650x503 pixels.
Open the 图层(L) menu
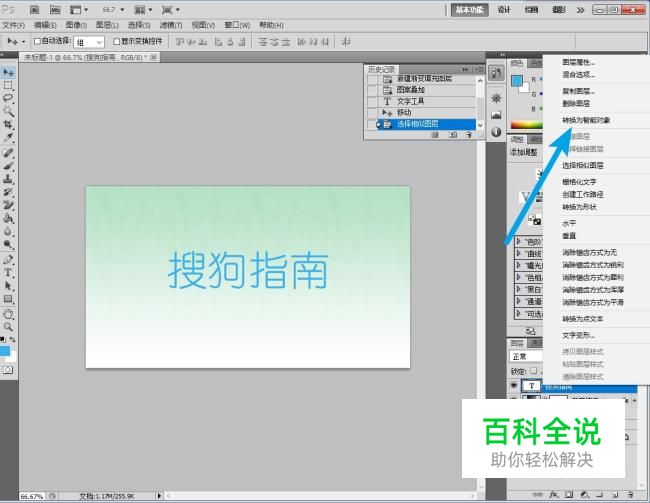pos(107,25)
